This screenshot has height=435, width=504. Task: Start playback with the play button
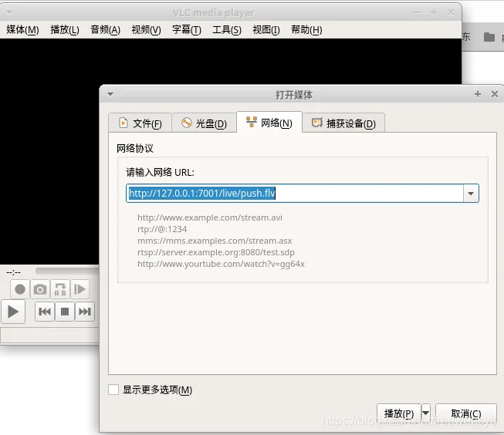(13, 312)
